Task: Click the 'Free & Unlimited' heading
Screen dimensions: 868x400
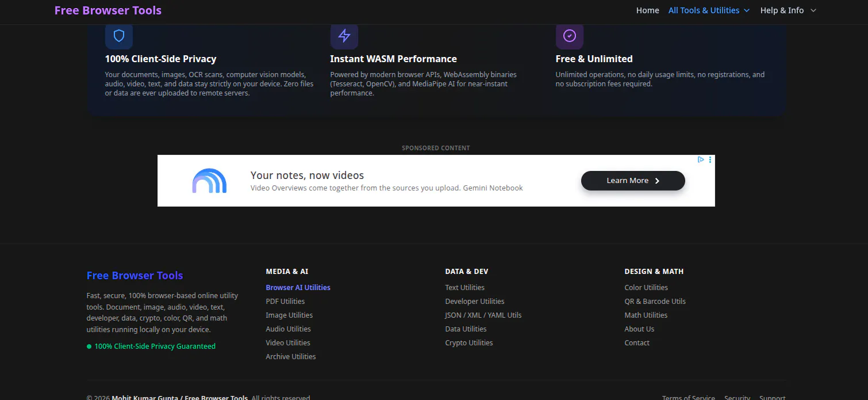Action: (x=594, y=59)
